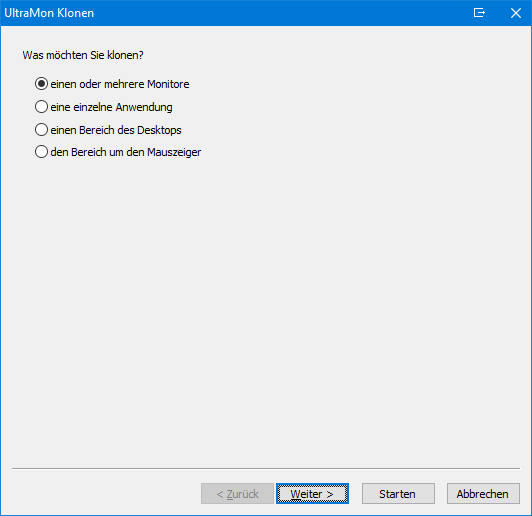Click the underlined W in Weiter

tap(296, 494)
